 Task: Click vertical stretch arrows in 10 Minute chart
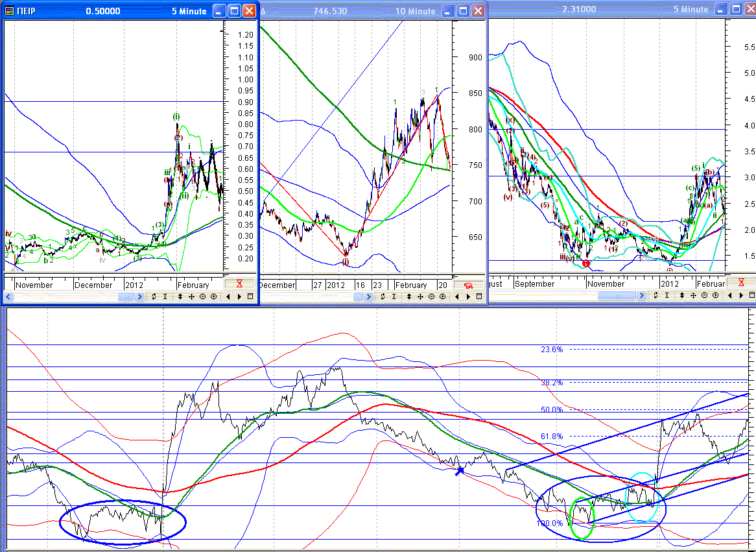(409, 296)
